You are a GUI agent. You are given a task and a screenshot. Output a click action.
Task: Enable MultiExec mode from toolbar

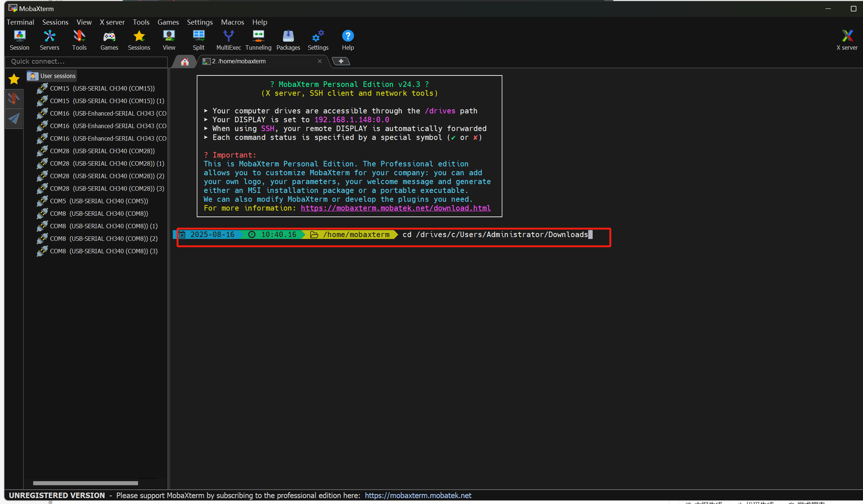229,40
